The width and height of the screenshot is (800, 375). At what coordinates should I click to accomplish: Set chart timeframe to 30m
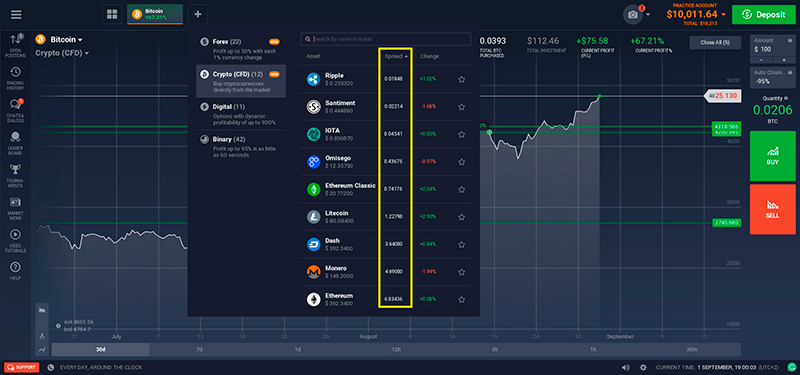[691, 349]
